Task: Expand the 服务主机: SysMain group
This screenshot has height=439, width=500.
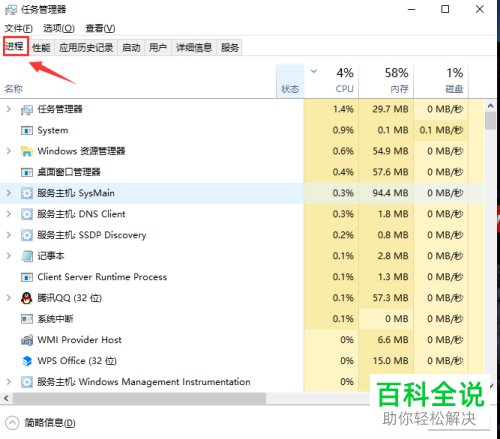Action: coord(9,193)
